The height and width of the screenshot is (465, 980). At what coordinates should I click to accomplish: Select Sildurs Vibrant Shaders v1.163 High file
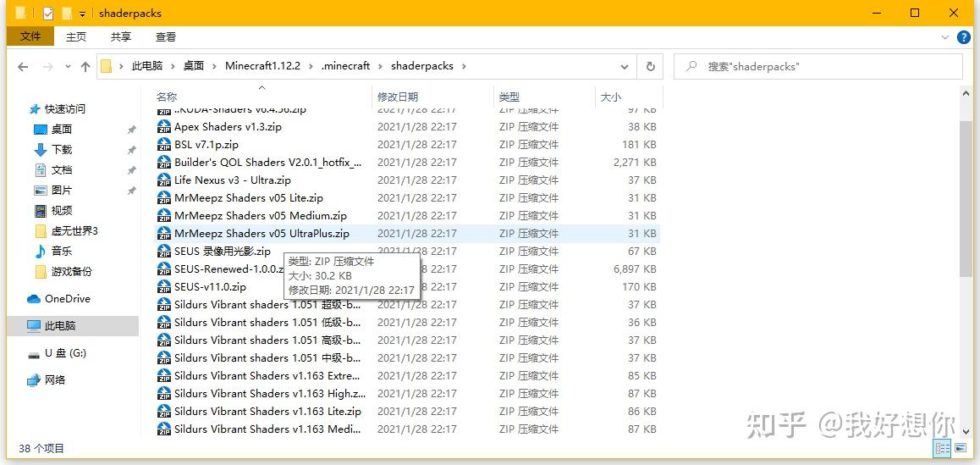[407, 394]
